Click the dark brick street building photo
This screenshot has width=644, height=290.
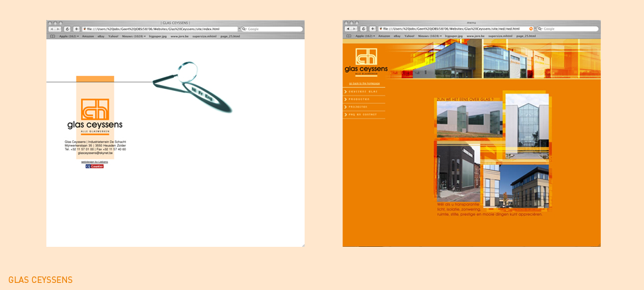(x=459, y=173)
